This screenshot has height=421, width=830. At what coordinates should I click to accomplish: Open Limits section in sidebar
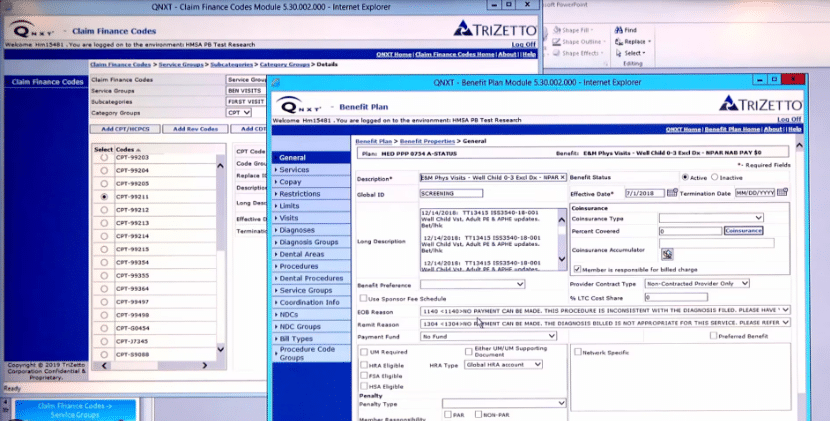pos(311,206)
